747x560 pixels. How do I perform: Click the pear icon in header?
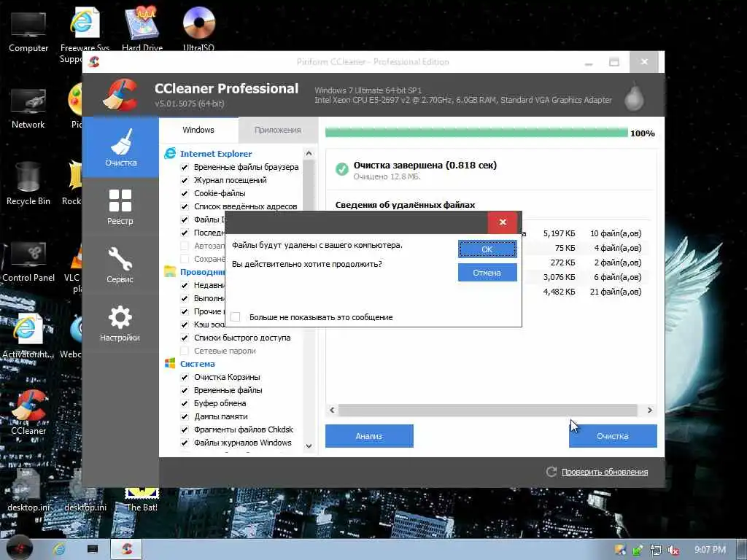coord(634,97)
